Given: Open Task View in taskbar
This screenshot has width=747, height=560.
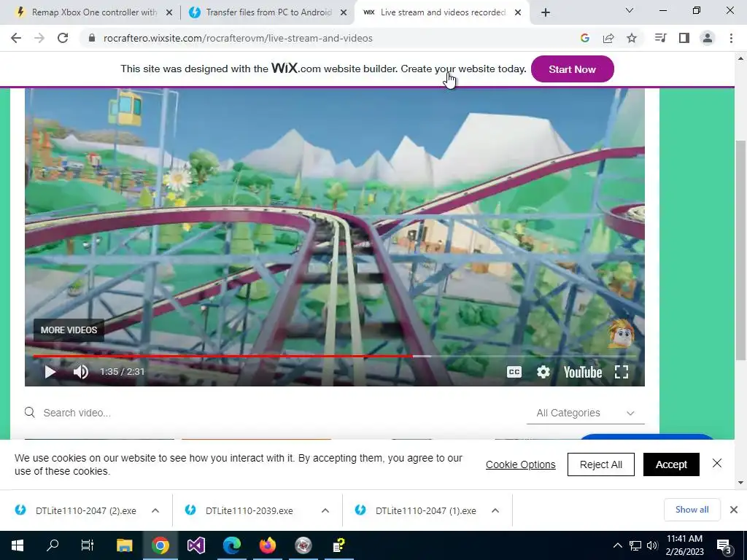Looking at the screenshot, I should click(x=88, y=545).
